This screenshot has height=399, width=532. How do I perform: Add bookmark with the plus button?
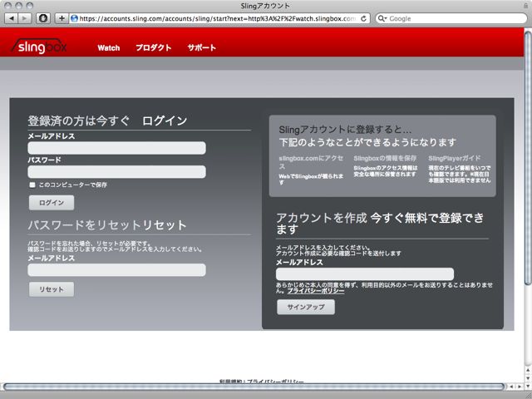click(62, 18)
